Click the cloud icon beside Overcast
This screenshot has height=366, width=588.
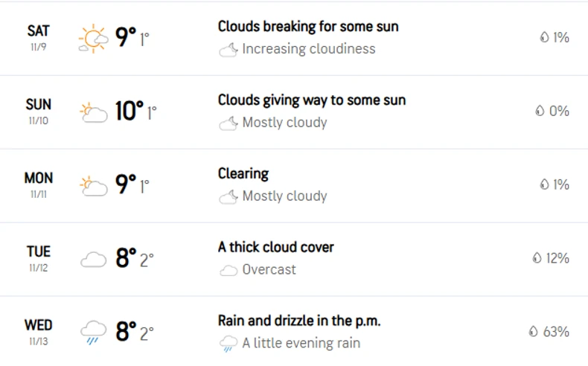(228, 270)
